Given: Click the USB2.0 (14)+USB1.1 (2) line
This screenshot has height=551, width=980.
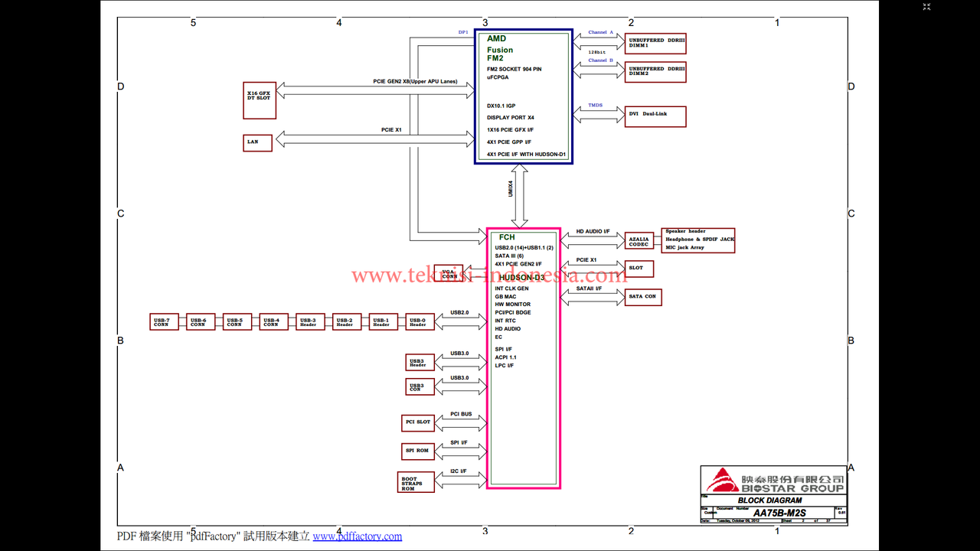Looking at the screenshot, I should (x=524, y=248).
